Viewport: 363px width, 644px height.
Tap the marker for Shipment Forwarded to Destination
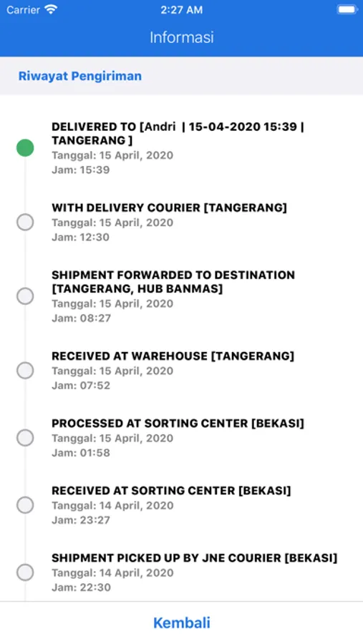point(25,296)
